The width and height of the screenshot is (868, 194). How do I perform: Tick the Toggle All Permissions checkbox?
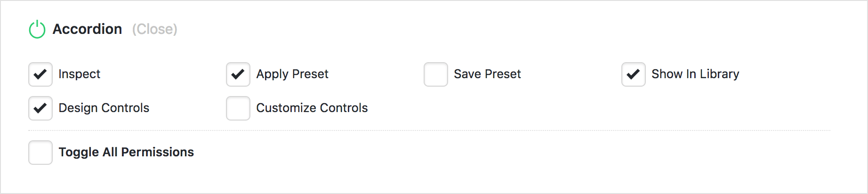pos(40,153)
